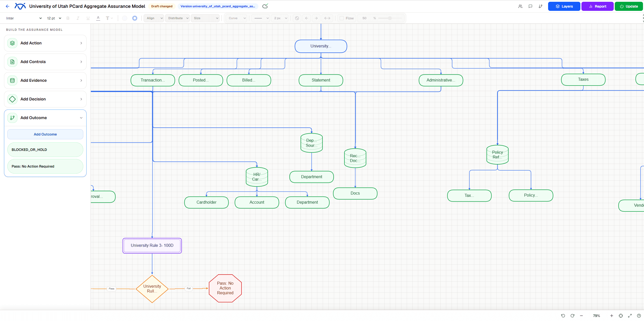Image resolution: width=644 pixels, height=321 pixels.
Task: Open the collaborators users icon
Action: (520, 6)
